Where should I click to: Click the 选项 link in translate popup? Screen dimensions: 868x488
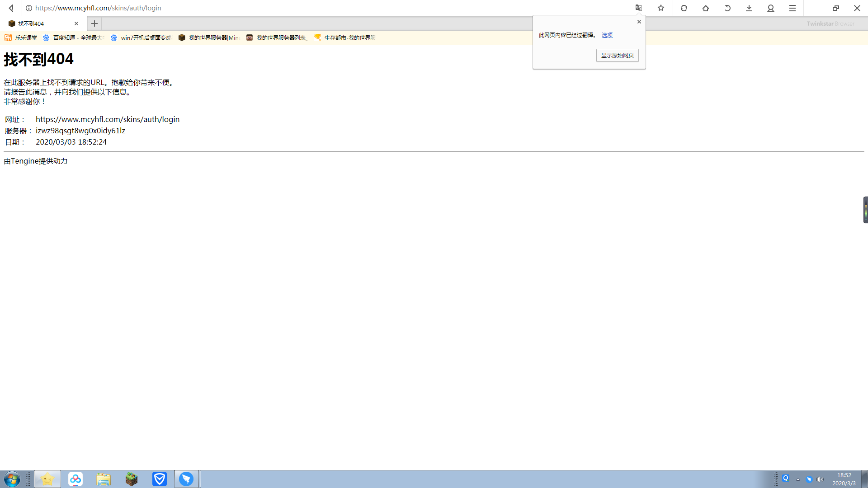point(607,35)
